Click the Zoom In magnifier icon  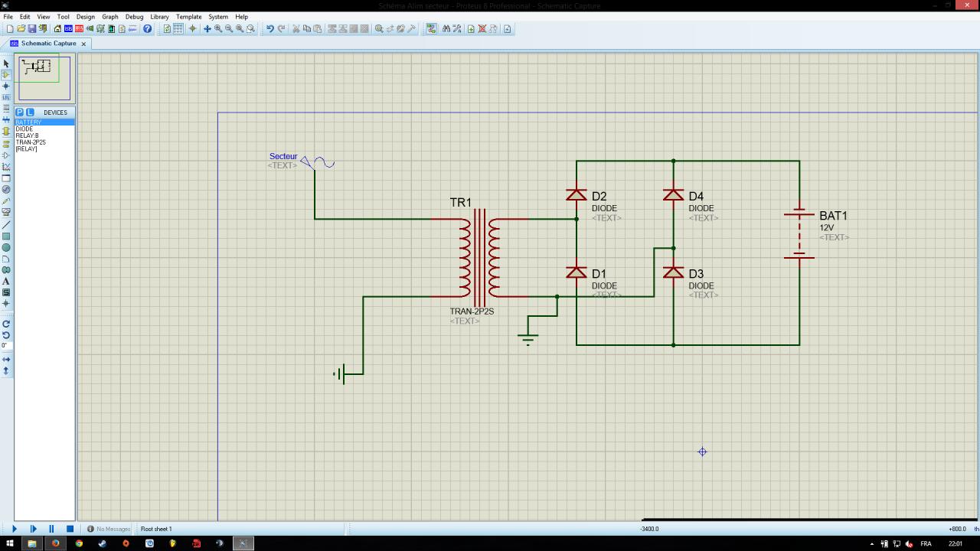point(218,29)
